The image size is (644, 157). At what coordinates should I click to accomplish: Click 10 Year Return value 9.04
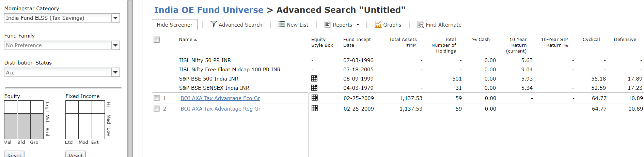pos(527,69)
